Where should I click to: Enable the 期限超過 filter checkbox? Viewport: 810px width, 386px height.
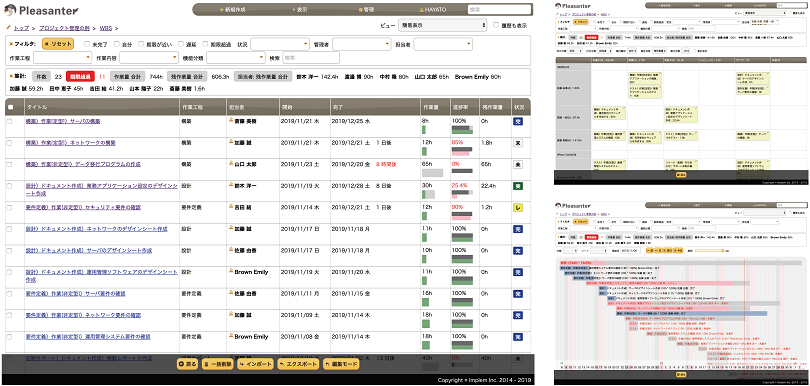(x=206, y=44)
